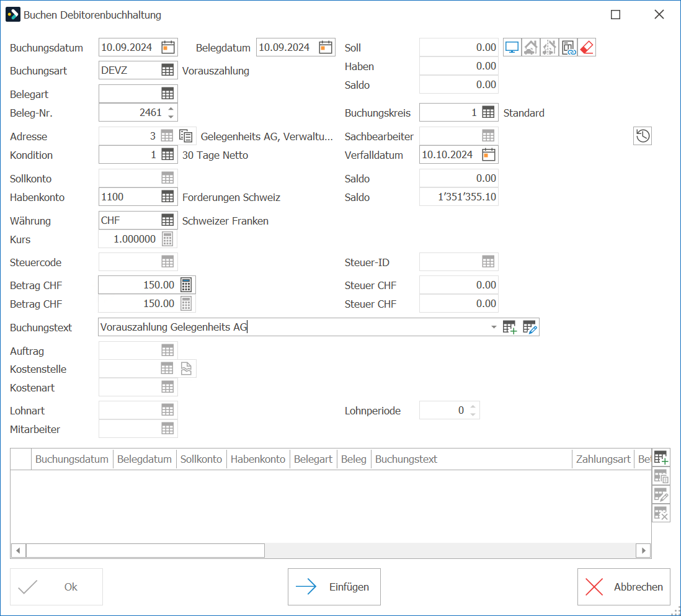Open the Habenkonto account lookup

coord(167,197)
